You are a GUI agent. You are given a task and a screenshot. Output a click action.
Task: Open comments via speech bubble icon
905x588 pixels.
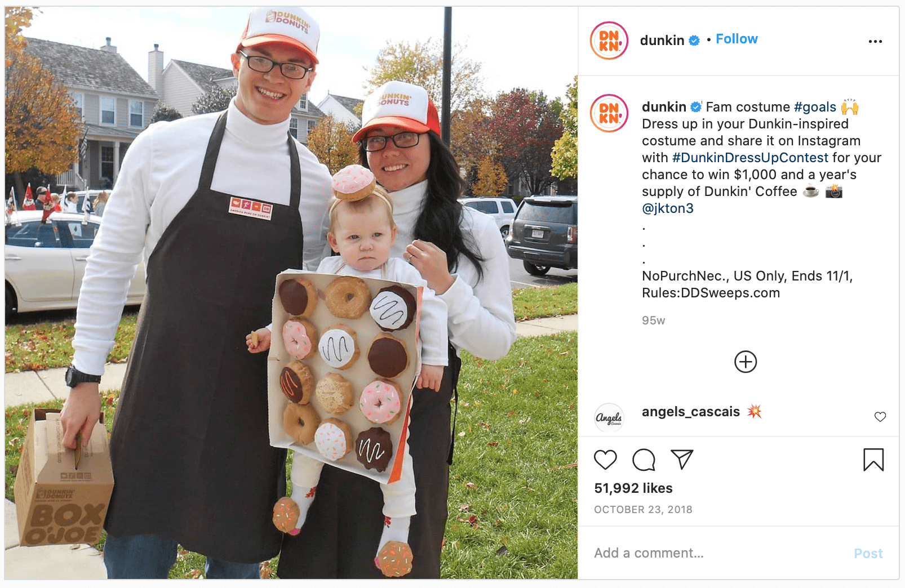click(x=644, y=460)
